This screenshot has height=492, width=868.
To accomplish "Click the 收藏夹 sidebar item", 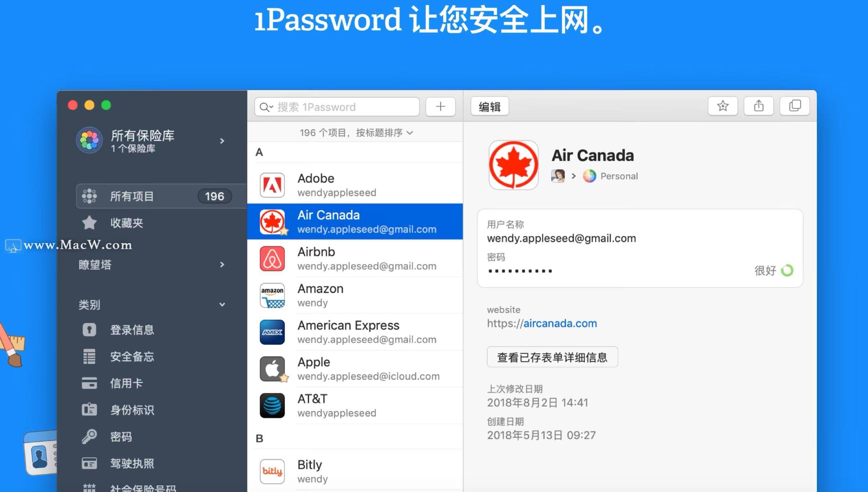I will [127, 223].
